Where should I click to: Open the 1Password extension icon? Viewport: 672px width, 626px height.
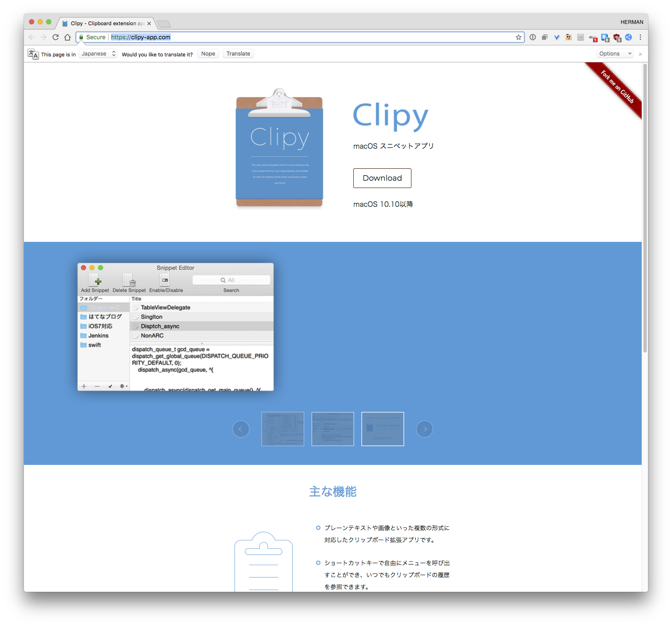533,37
